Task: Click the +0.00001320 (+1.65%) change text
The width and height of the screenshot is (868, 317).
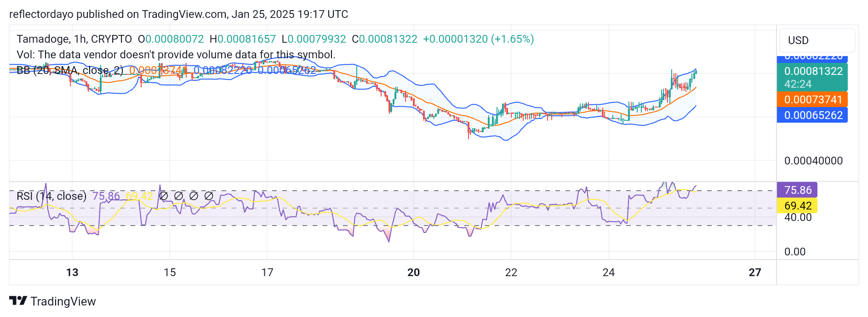Action: [479, 39]
